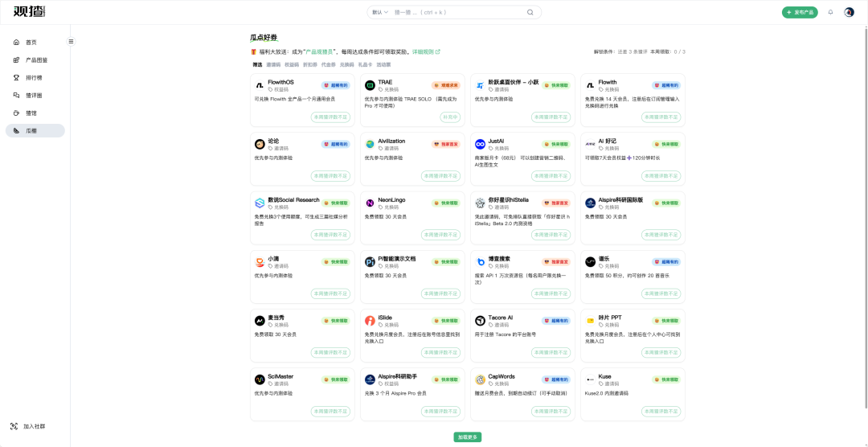Go to 首页 in the sidebar
This screenshot has height=447, width=868.
[x=35, y=42]
